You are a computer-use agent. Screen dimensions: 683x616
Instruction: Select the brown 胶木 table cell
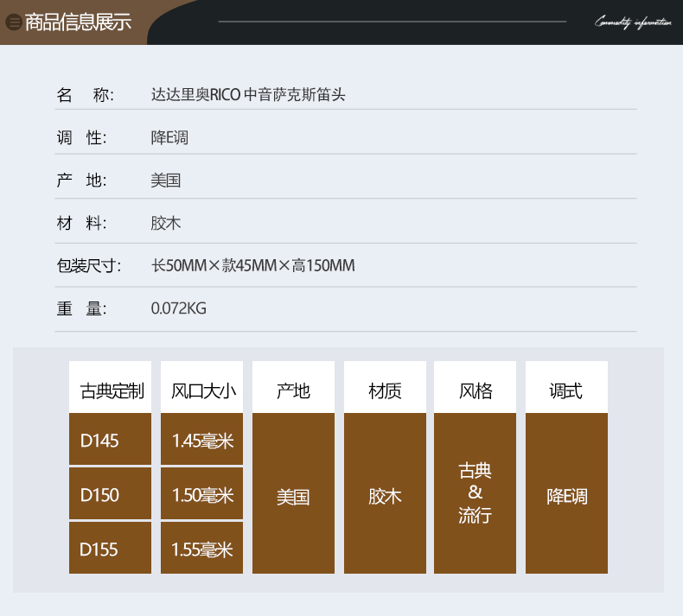pyautogui.click(x=385, y=493)
